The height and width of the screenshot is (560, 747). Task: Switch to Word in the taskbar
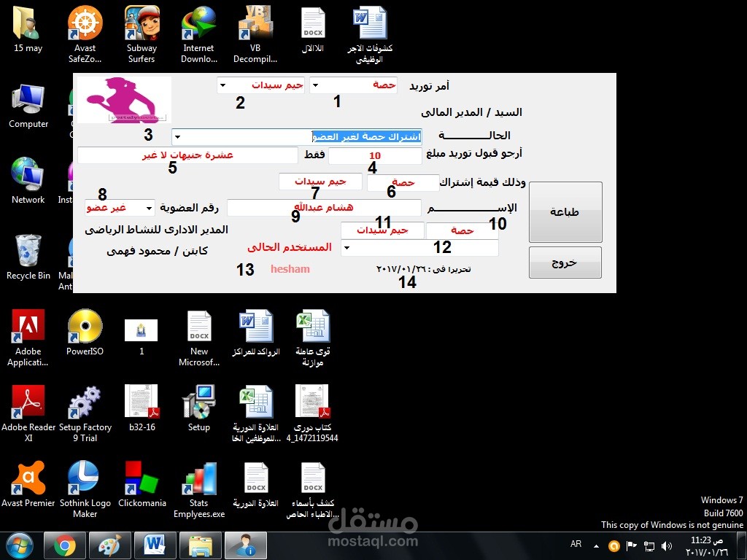pos(155,545)
